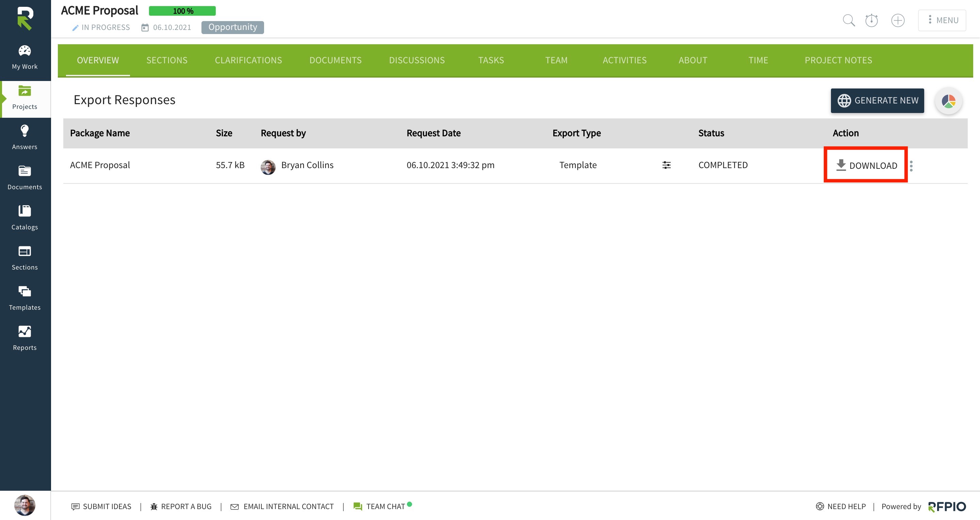
Task: Switch to the CLARIFICATIONS tab
Action: (x=248, y=60)
